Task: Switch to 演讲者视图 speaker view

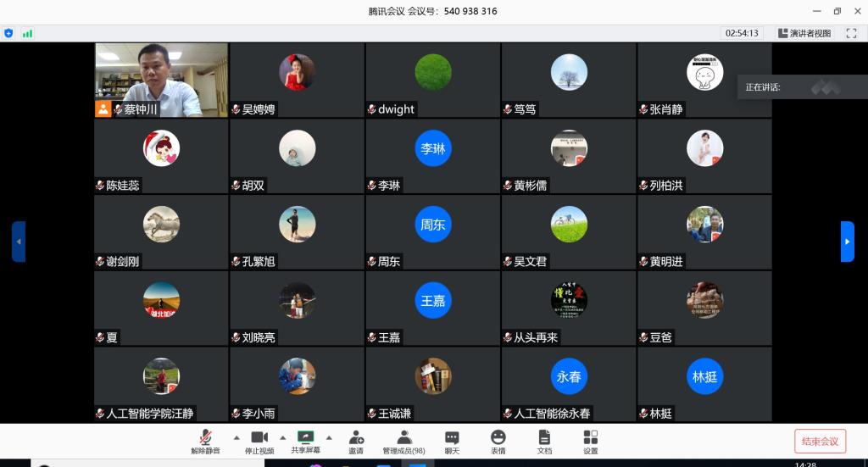Action: coord(804,33)
